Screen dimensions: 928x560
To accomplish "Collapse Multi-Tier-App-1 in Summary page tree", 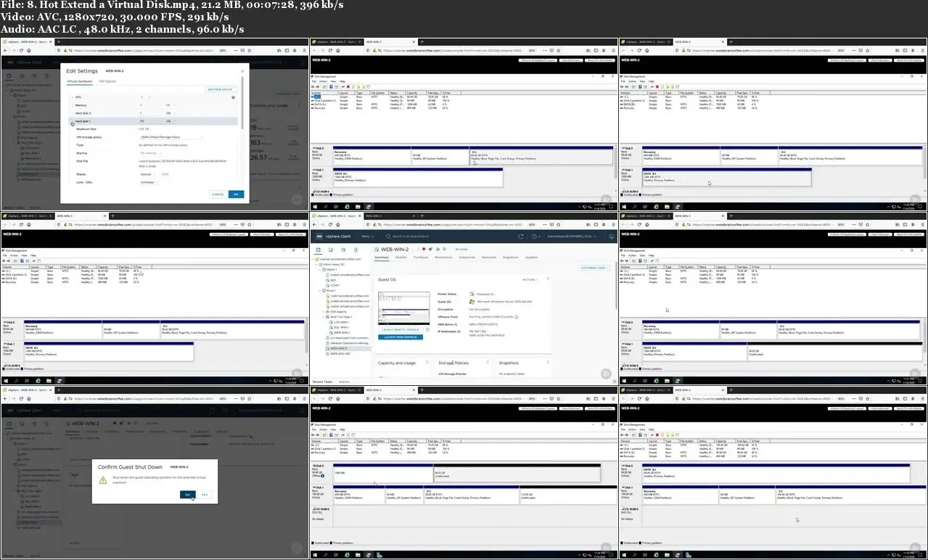I will [323, 317].
